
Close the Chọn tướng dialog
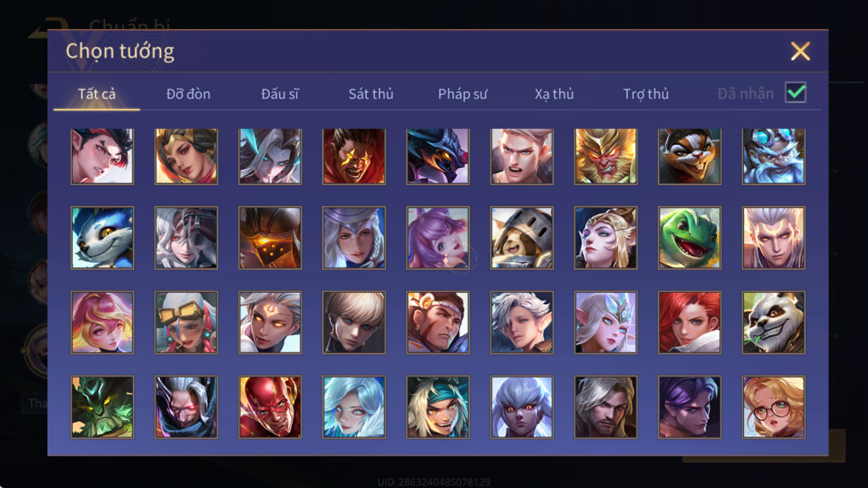coord(800,52)
